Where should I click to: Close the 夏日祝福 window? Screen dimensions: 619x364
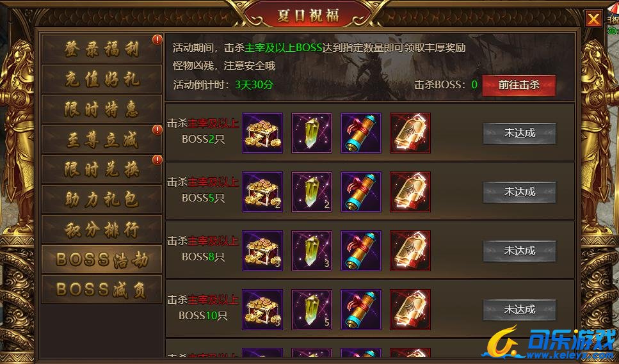tap(593, 19)
